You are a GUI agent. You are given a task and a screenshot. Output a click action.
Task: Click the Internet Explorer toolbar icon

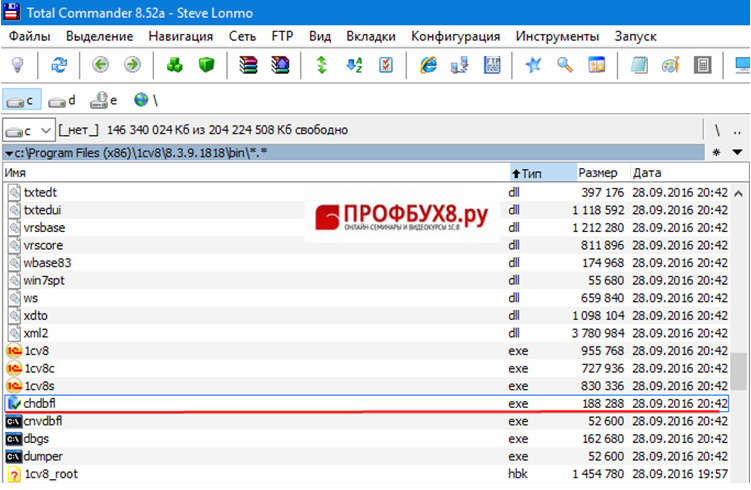click(x=429, y=65)
